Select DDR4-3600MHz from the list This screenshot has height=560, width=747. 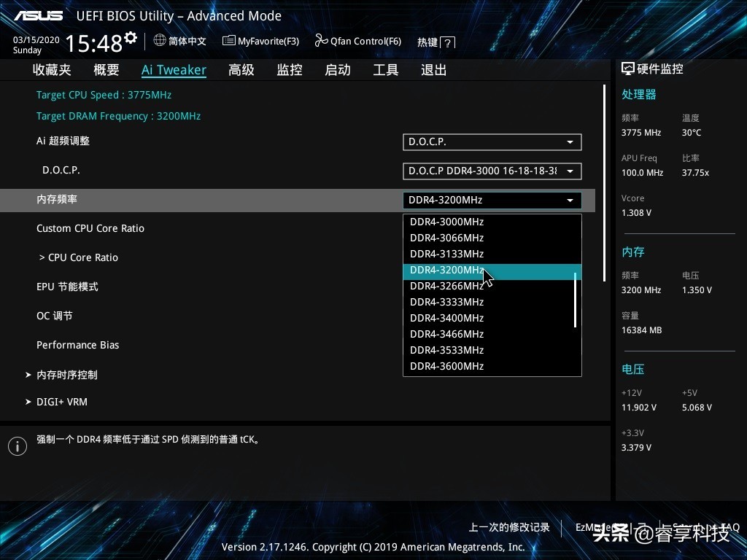point(446,366)
